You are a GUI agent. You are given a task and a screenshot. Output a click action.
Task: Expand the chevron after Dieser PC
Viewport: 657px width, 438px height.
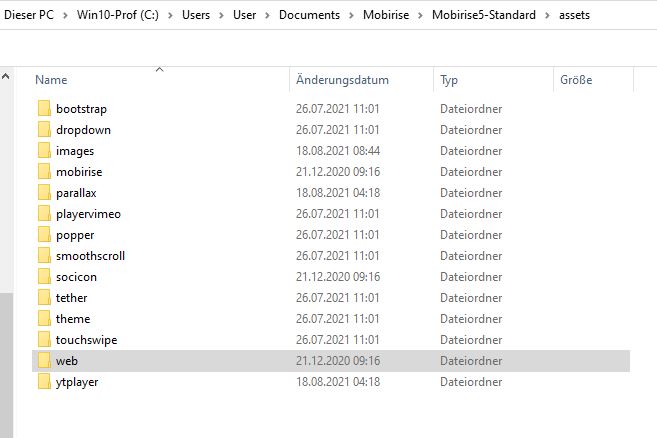coord(65,16)
